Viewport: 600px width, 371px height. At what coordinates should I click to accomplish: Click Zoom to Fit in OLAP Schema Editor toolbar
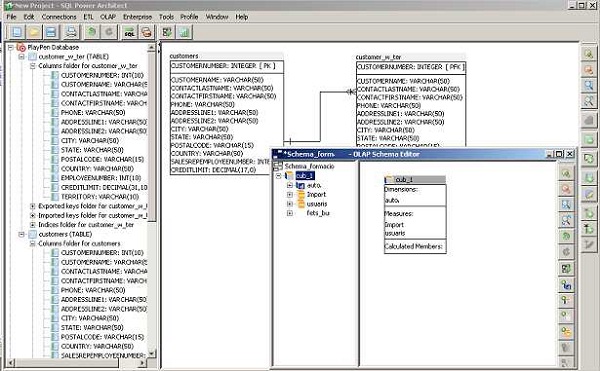[x=566, y=220]
